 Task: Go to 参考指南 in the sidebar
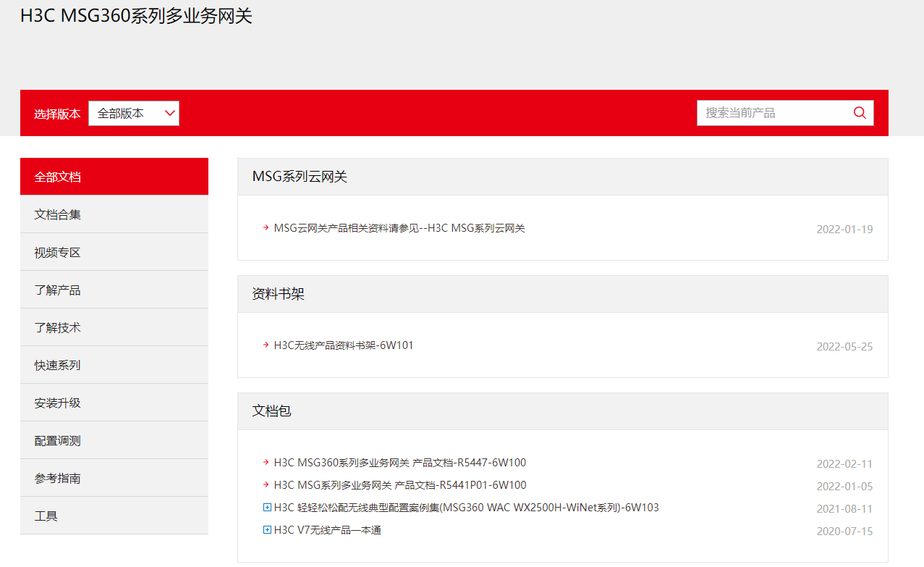click(x=114, y=478)
